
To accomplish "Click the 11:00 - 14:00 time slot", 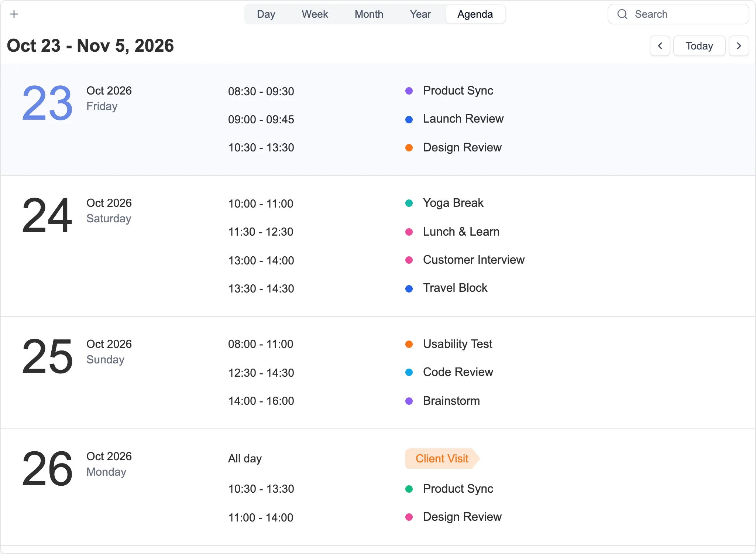I will point(261,518).
